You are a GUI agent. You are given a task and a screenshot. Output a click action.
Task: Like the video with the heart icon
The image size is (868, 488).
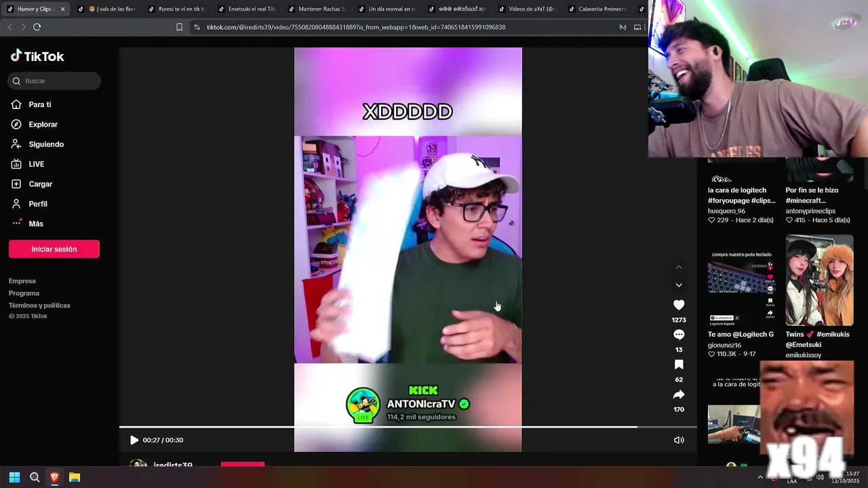coord(679,305)
